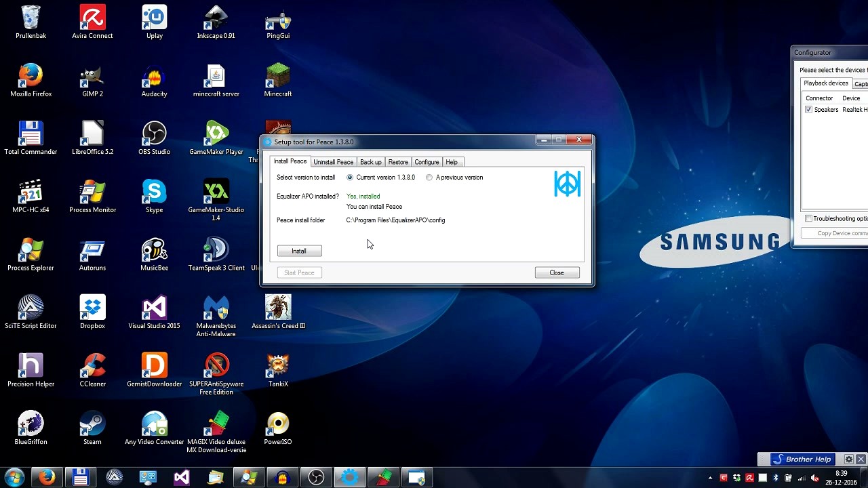Launch Audacity from the desktop
Viewport: 868px width, 488px height.
click(x=154, y=76)
